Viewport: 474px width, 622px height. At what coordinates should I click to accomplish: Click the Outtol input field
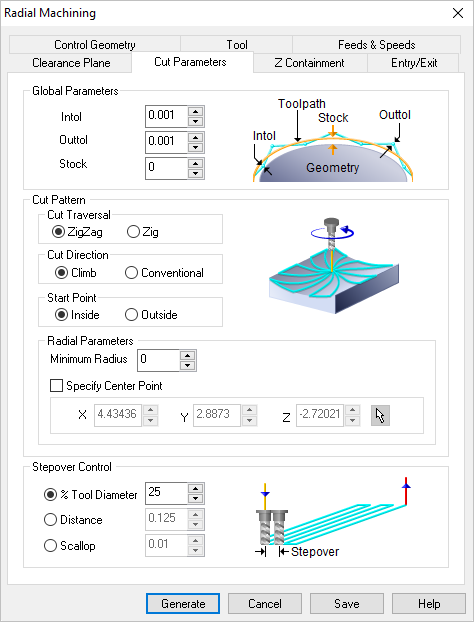tap(166, 142)
